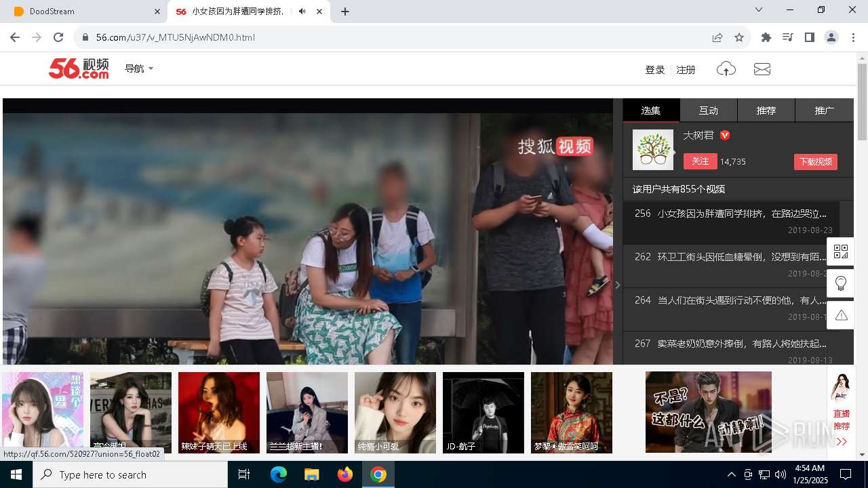Launch Firefox from the taskbar
868x488 pixels.
[345, 474]
